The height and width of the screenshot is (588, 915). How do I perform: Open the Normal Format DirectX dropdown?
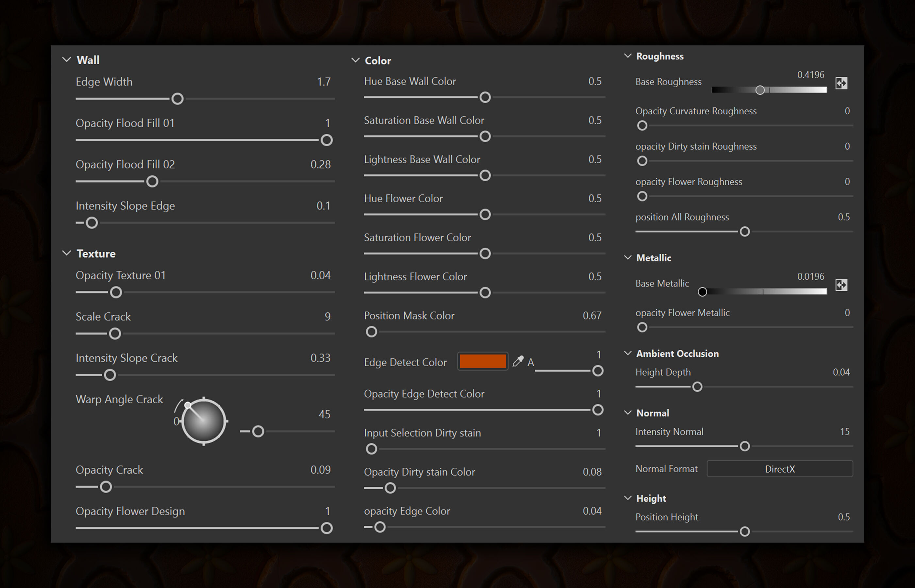(x=779, y=469)
